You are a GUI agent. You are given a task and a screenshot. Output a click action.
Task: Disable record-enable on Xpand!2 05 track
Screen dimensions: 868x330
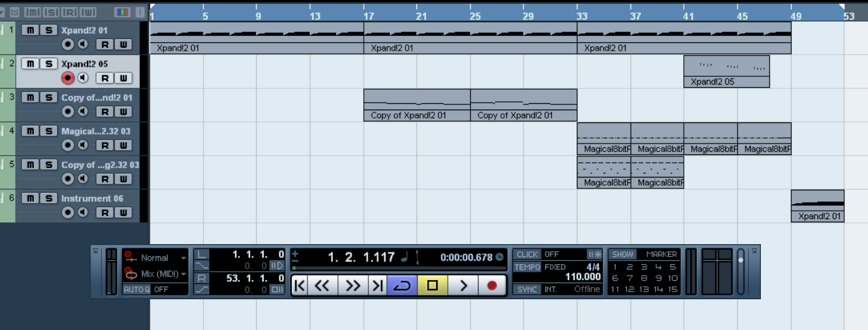pyautogui.click(x=67, y=78)
